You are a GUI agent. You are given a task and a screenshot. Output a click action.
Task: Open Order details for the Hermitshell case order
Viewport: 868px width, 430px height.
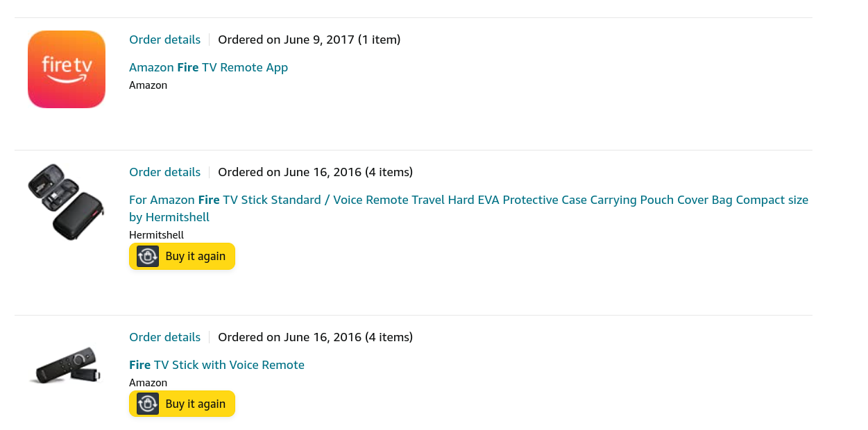(x=164, y=172)
